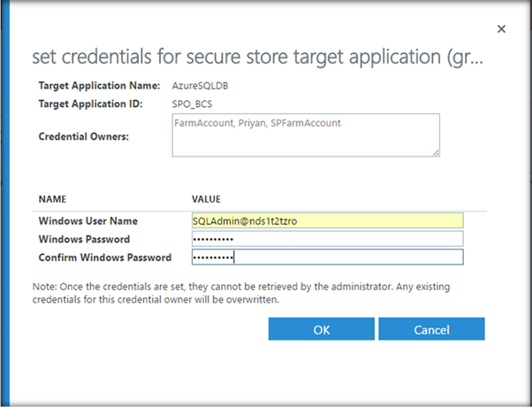Click the Credential Owners box resize handle

pyautogui.click(x=436, y=153)
